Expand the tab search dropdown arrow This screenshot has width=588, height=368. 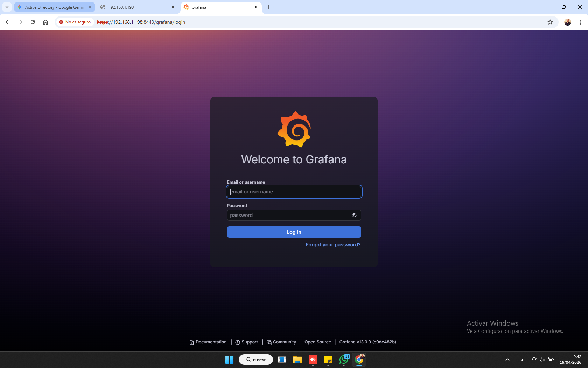point(7,7)
